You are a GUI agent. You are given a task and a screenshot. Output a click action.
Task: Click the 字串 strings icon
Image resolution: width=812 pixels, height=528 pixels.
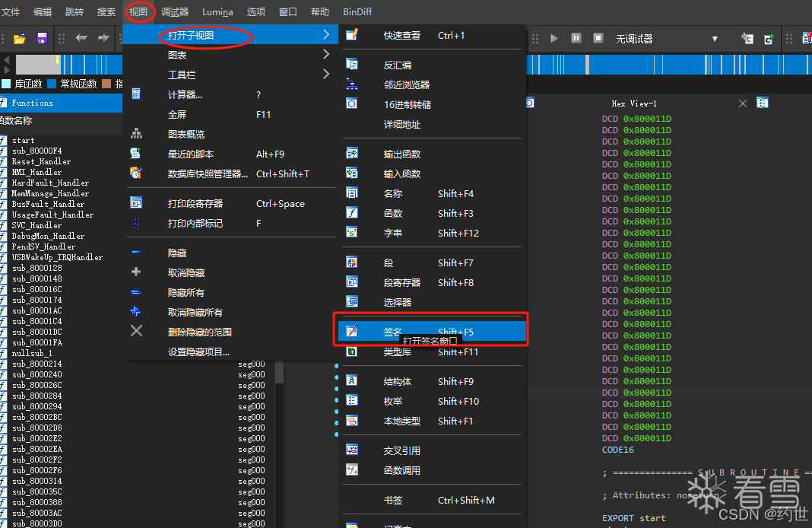[x=352, y=232]
